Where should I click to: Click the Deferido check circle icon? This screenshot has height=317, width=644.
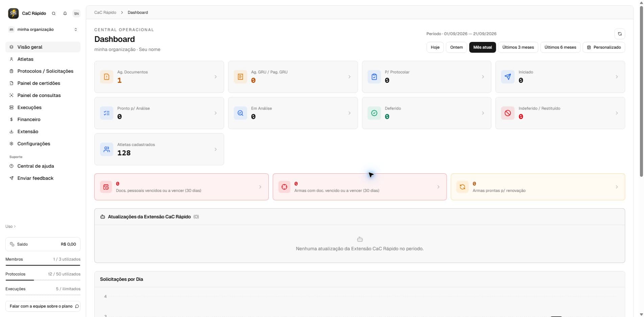(x=374, y=113)
